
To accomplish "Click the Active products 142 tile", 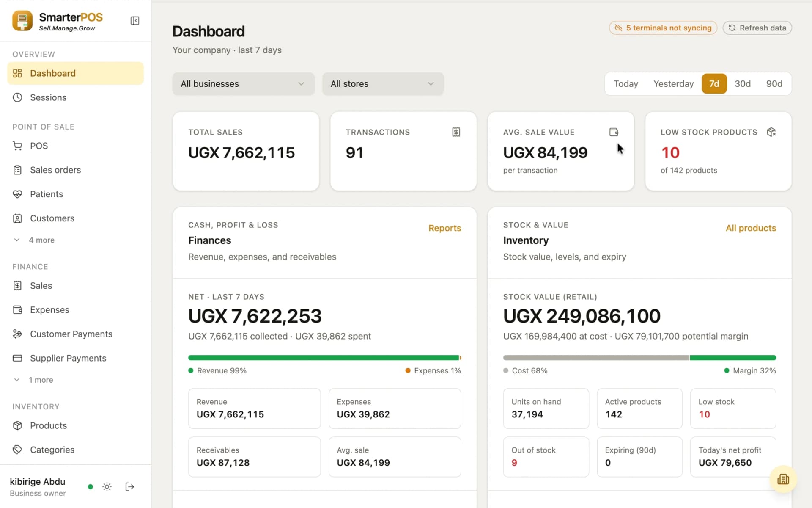I will click(639, 409).
